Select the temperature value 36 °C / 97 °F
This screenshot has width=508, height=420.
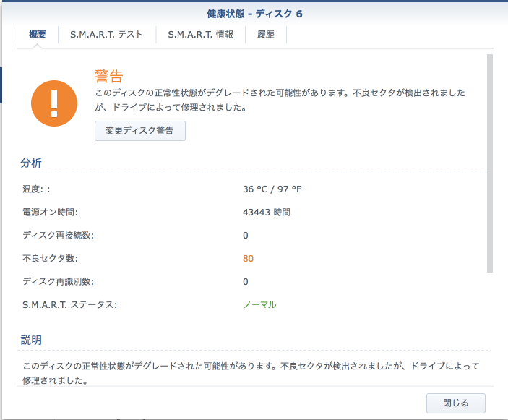point(272,189)
